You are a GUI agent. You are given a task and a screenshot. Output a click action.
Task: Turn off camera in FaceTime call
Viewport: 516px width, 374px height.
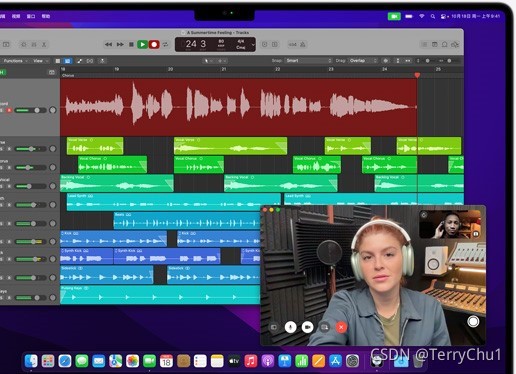307,327
